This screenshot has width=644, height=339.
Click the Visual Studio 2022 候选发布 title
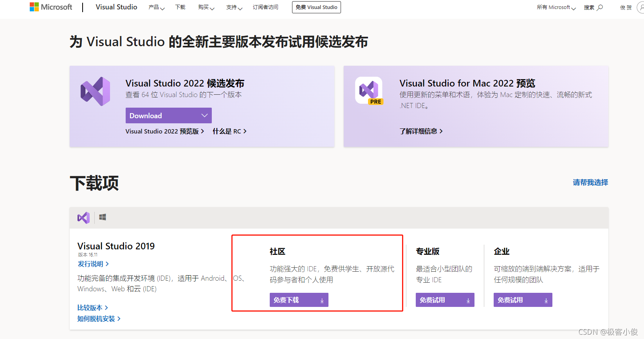click(185, 83)
